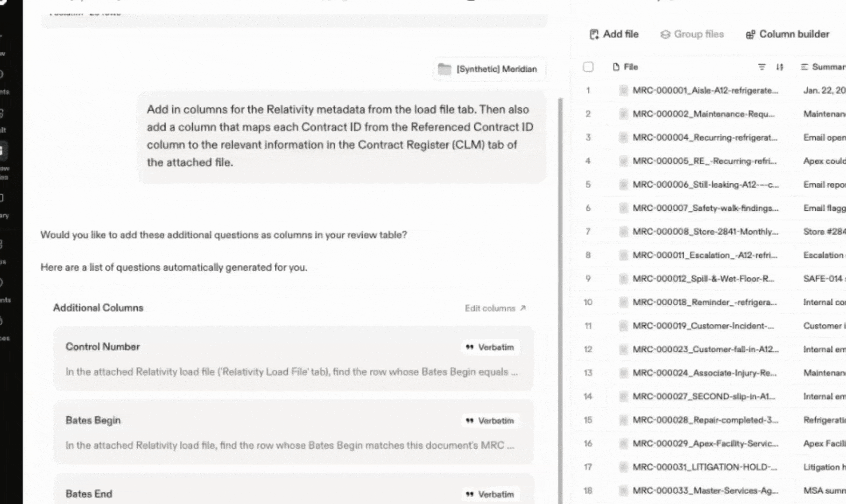
Task: Click file icon beside MRC-000005_RE_-Recurring-refri
Action: click(623, 161)
